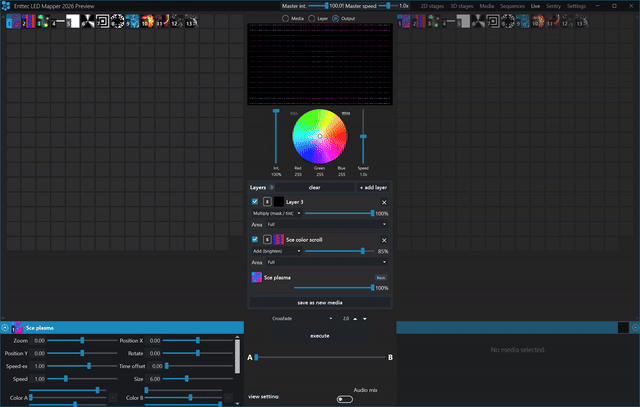Uncheck Sce color scroll enable checkbox
This screenshot has width=640, height=407.
click(255, 239)
